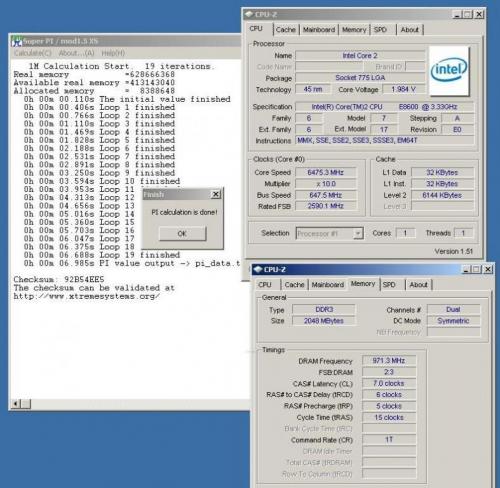
Task: Click the memory Size value 2048 MBytes
Action: click(324, 321)
